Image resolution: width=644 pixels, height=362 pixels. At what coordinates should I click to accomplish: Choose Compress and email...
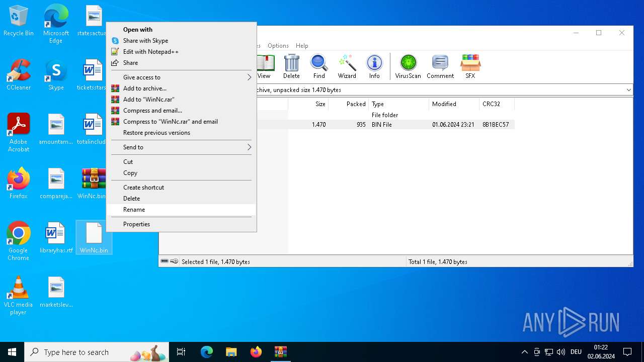pos(181,111)
